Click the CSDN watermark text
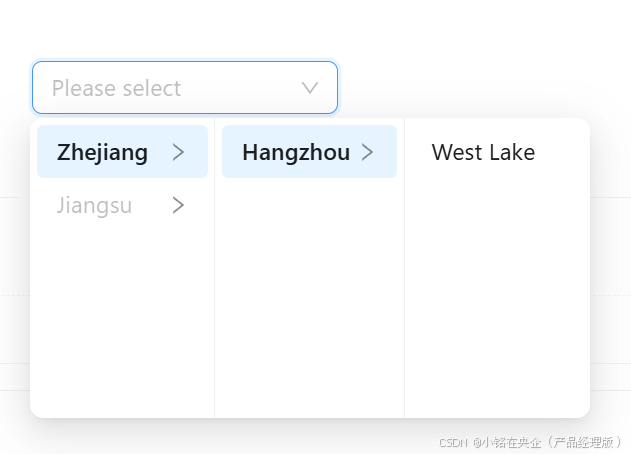This screenshot has width=631, height=454. pyautogui.click(x=454, y=441)
